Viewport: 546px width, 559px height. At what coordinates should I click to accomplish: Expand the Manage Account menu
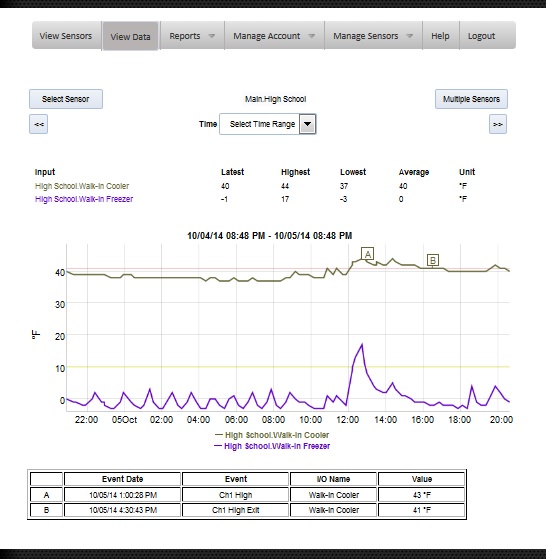click(274, 36)
